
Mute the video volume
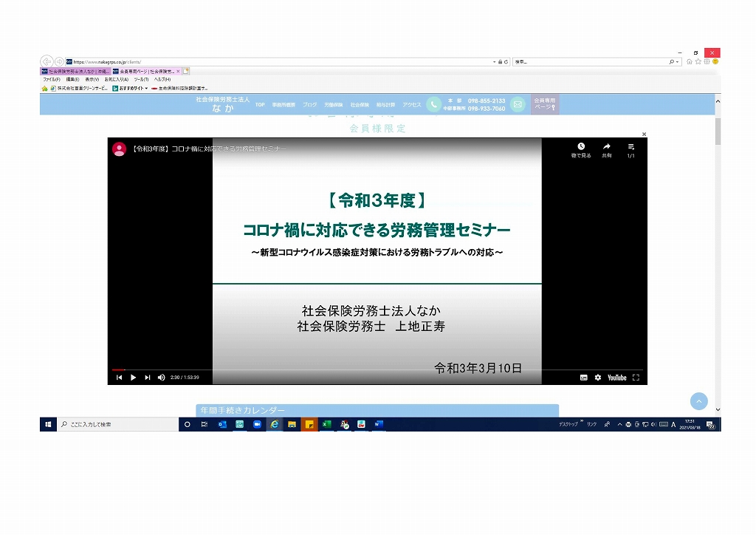coord(161,378)
